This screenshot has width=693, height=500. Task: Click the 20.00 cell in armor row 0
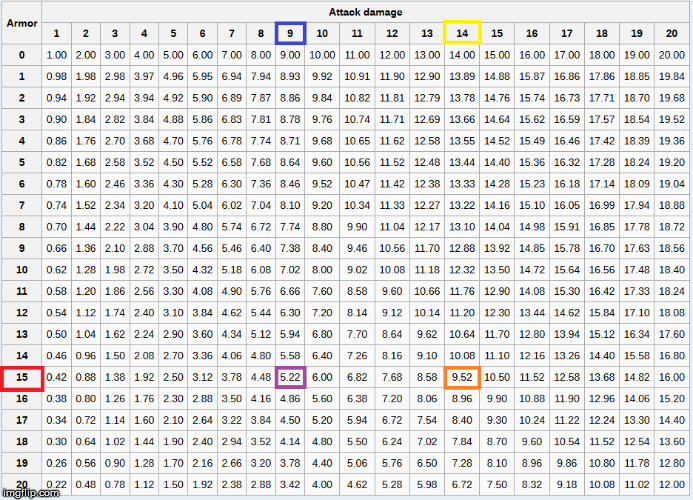click(670, 54)
